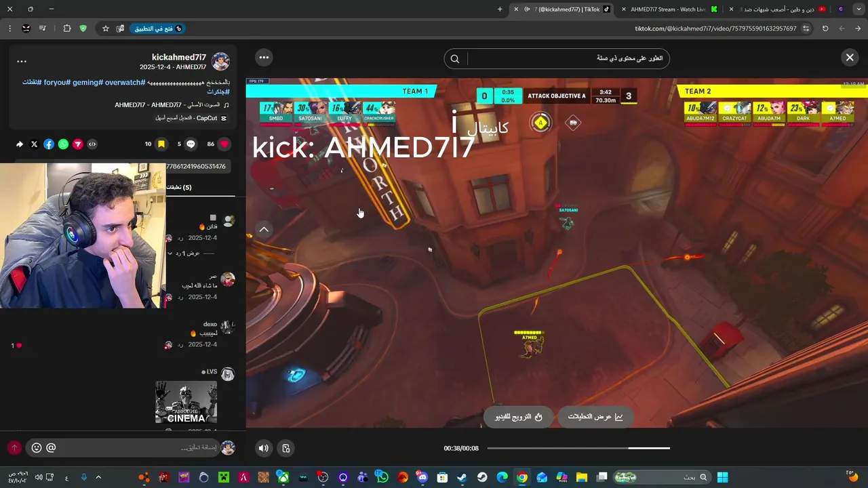Open Xbox app from taskbar
Image resolution: width=868 pixels, height=488 pixels.
coord(283,477)
